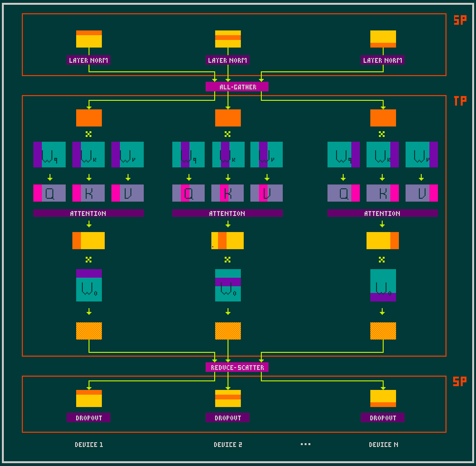Viewport: 476px width, 466px height.
Task: Click the output tensor above Device 1 Dropout
Action: coord(89,398)
